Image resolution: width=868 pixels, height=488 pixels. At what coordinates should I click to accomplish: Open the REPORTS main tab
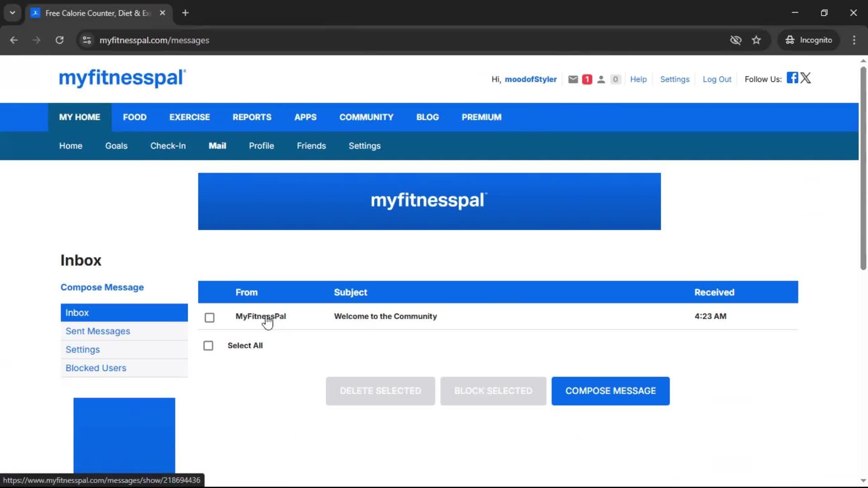(x=252, y=117)
